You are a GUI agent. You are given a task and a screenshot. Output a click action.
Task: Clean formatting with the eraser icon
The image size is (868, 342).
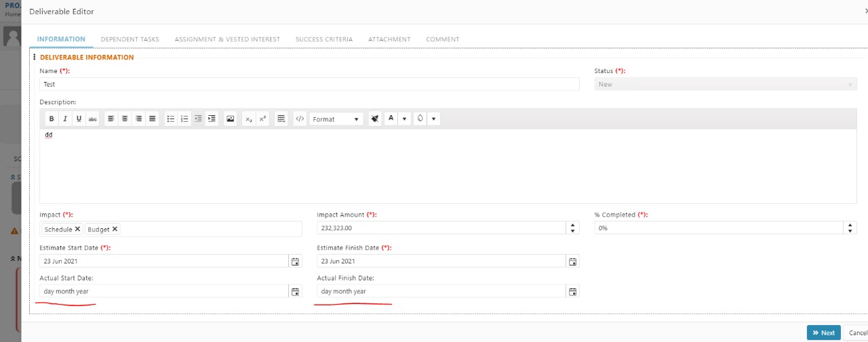tap(375, 119)
